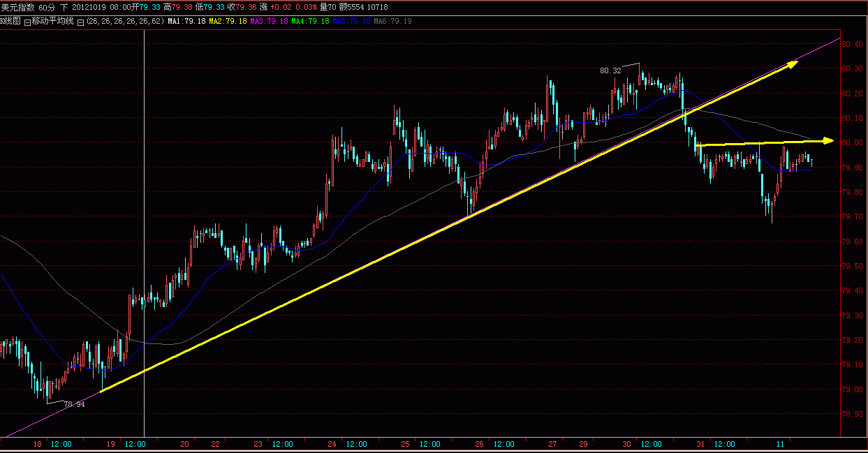Click date 27 on time axis

[553, 444]
